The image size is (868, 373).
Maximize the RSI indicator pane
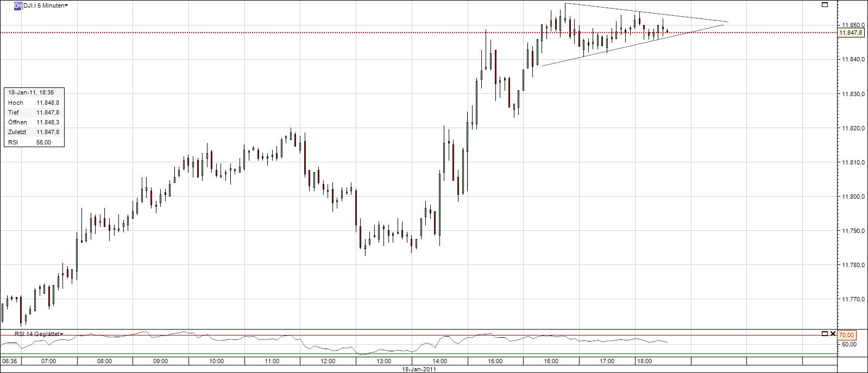pyautogui.click(x=825, y=334)
